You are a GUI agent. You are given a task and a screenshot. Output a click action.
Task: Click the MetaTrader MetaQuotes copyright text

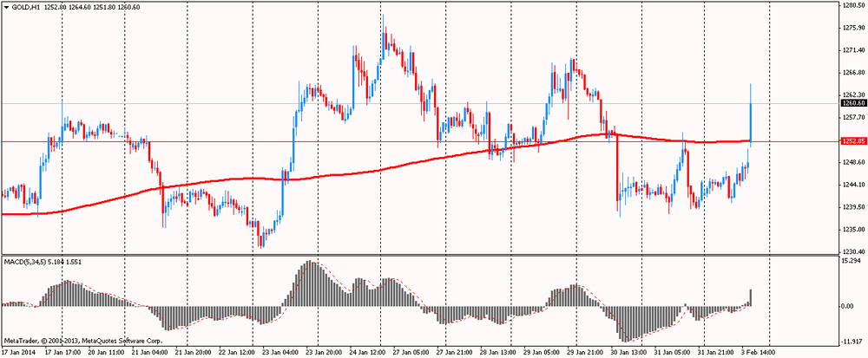tap(82, 342)
